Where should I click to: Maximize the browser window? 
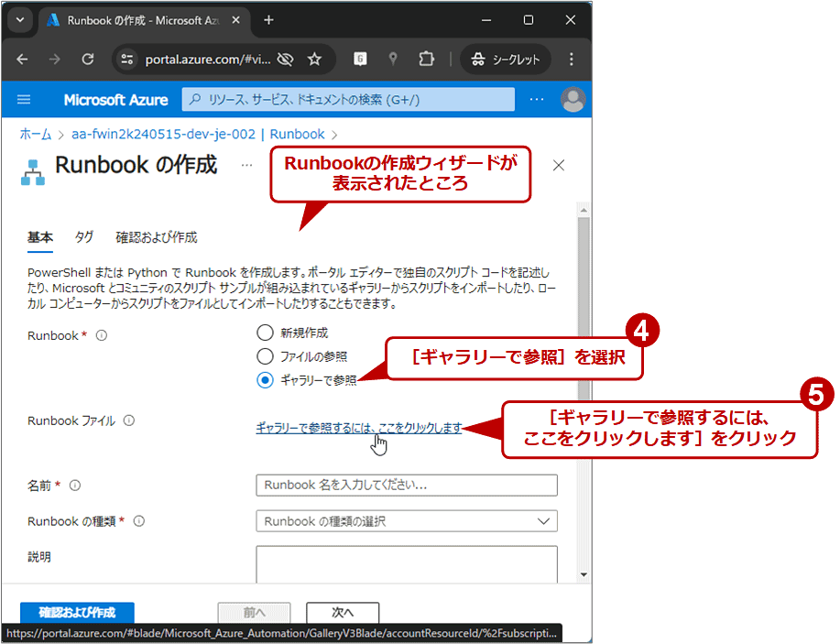529,20
